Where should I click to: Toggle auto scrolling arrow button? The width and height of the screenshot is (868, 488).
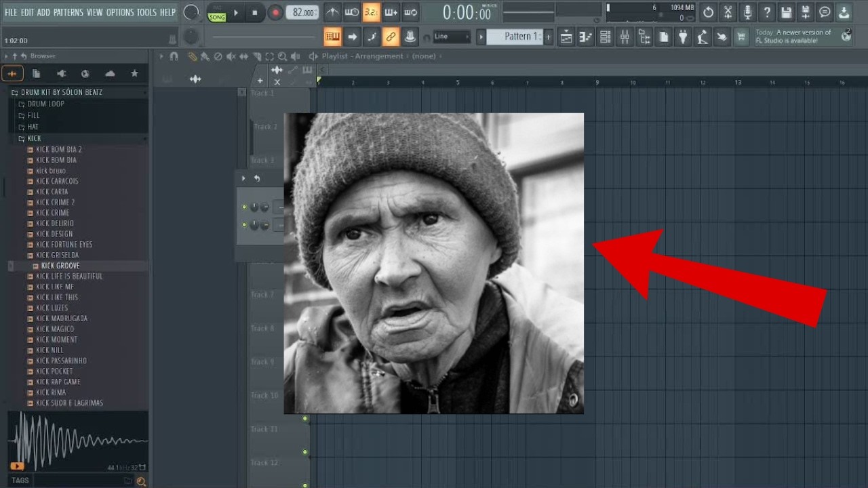tap(352, 37)
